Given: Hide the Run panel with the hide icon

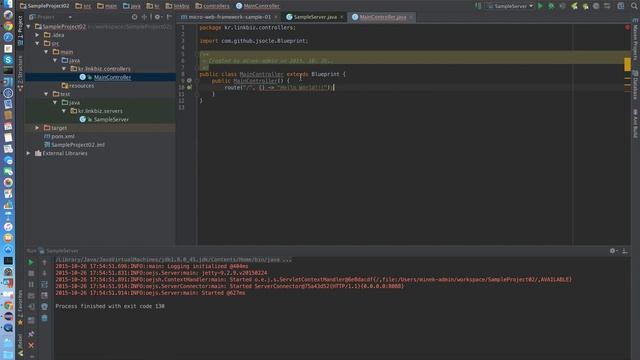Looking at the screenshot, I should (625, 251).
